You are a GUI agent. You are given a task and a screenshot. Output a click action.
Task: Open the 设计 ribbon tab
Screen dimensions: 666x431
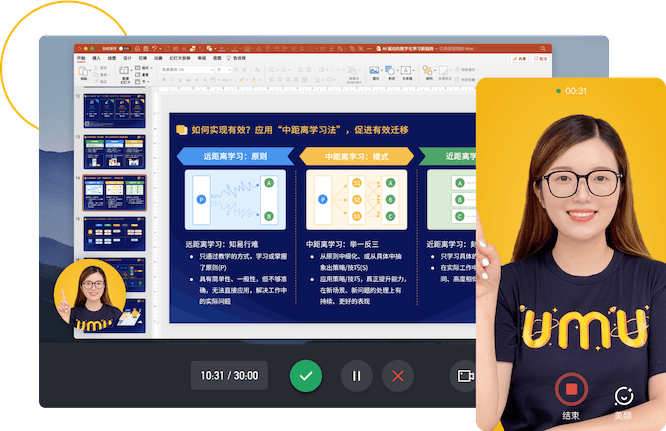pyautogui.click(x=127, y=58)
